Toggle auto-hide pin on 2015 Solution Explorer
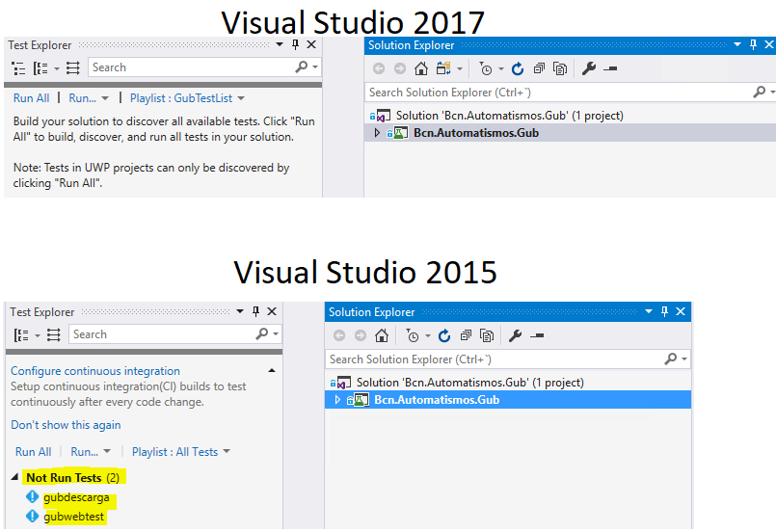Viewport: 776px width, 532px height. tap(664, 311)
